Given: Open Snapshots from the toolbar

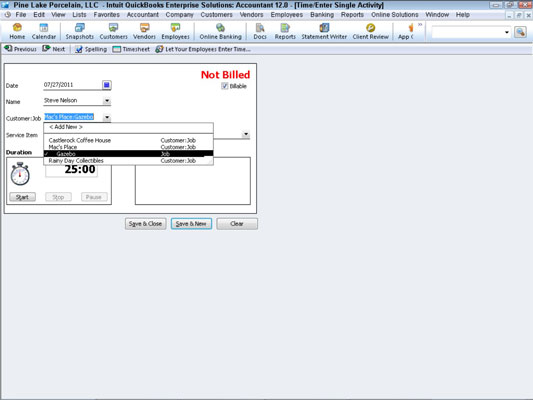Looking at the screenshot, I should coord(80,31).
